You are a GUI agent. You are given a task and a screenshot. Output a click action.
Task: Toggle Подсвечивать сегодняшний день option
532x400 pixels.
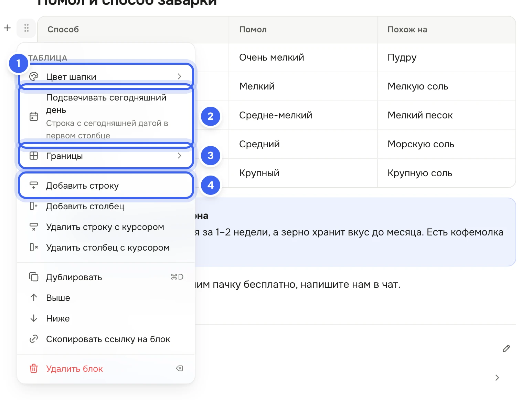pyautogui.click(x=106, y=116)
